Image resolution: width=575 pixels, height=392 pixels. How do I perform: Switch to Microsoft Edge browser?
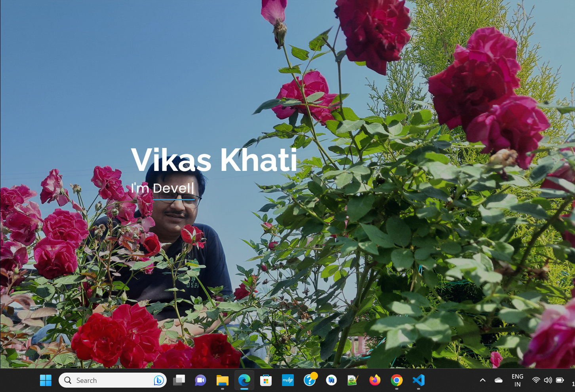coord(244,380)
